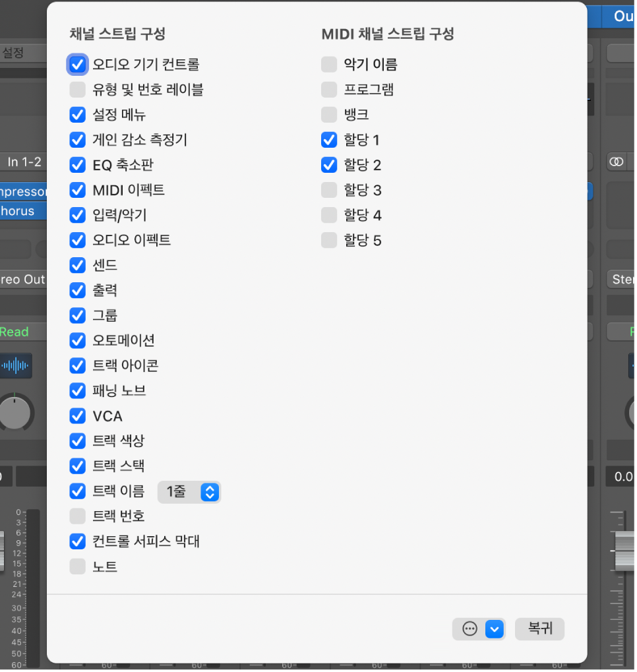The width and height of the screenshot is (637, 672).
Task: Enable the 프로그램 checkbox
Action: (x=329, y=90)
